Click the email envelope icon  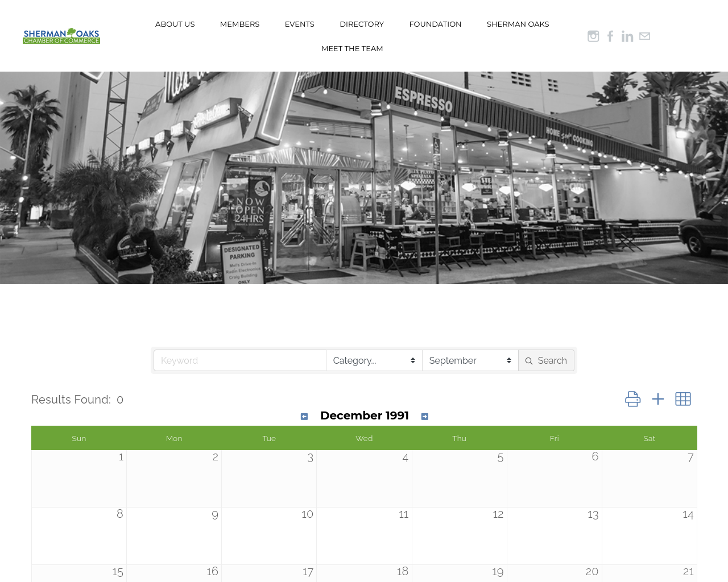click(x=644, y=36)
